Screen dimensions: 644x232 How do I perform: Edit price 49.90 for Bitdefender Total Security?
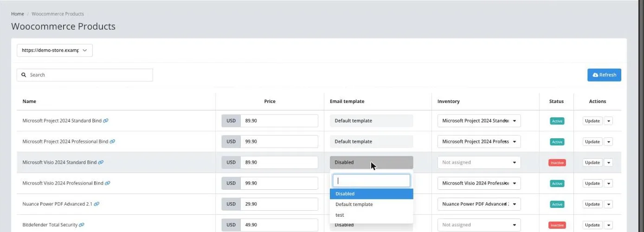(279, 225)
